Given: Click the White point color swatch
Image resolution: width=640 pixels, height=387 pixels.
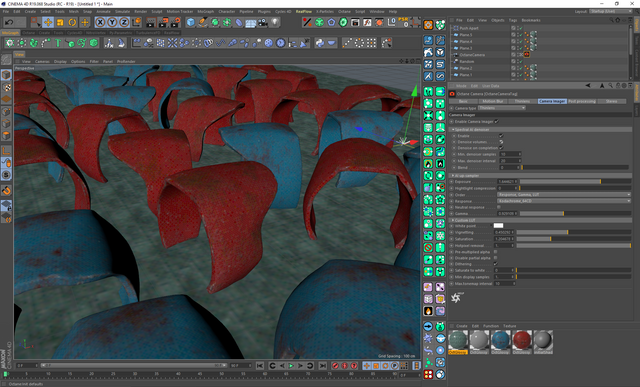Looking at the screenshot, I should tap(498, 225).
